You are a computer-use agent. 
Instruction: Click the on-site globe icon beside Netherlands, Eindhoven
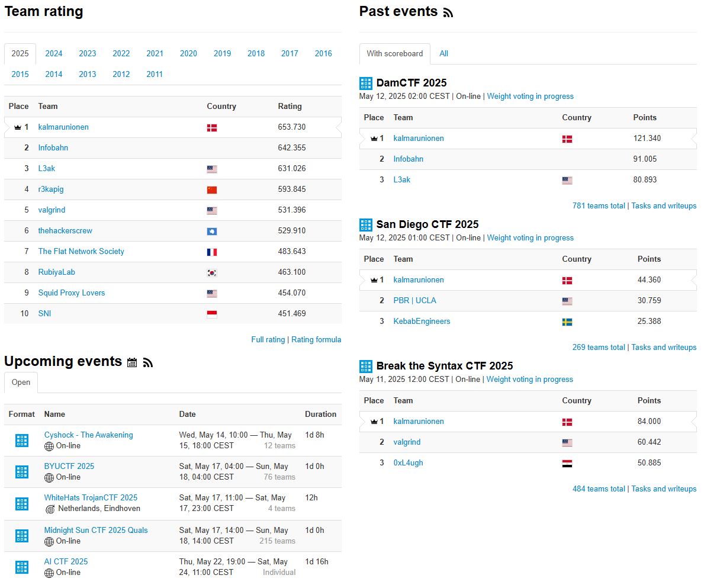pos(50,509)
